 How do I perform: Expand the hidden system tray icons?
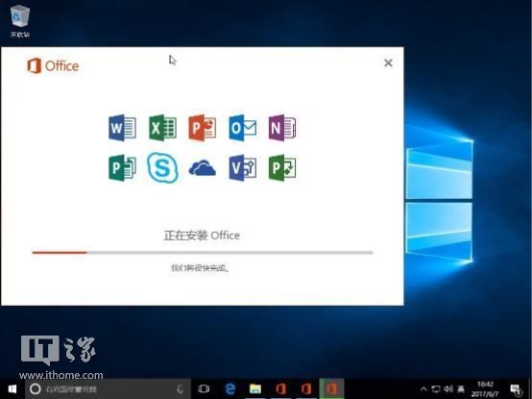423,388
